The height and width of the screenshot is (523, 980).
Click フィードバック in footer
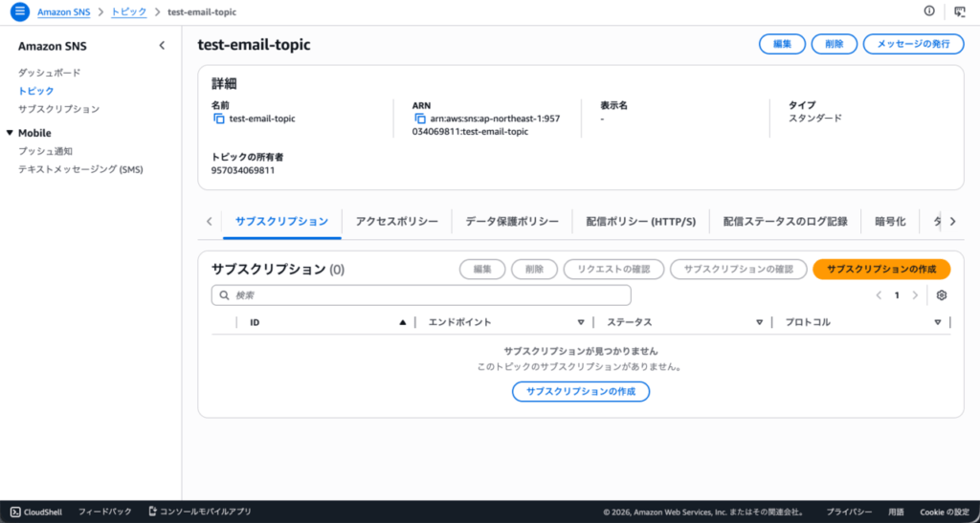click(x=105, y=512)
